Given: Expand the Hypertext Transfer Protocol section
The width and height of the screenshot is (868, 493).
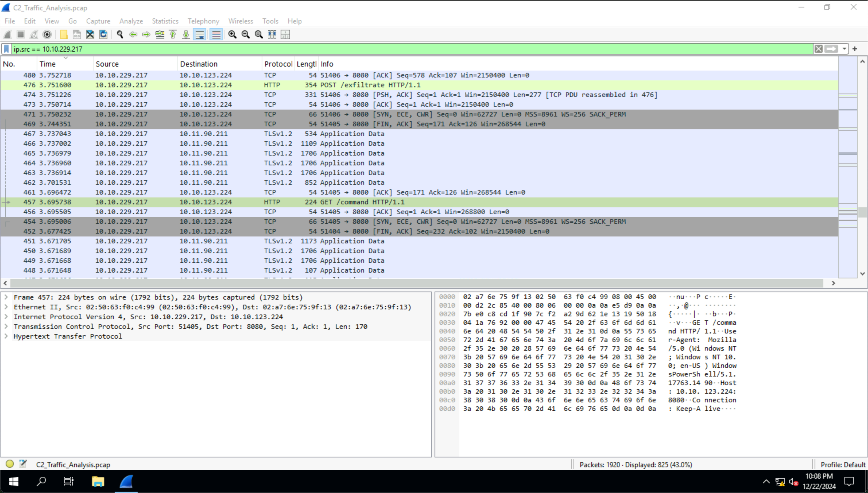Looking at the screenshot, I should (6, 336).
